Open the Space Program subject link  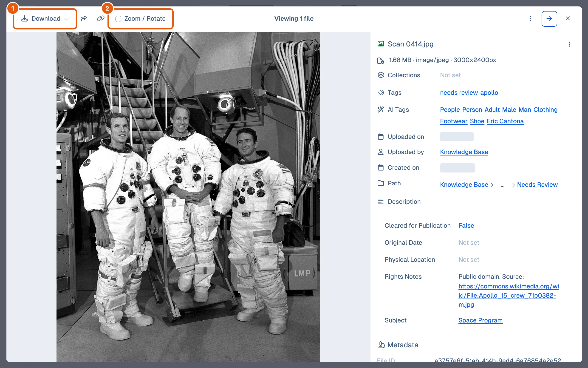tap(480, 321)
